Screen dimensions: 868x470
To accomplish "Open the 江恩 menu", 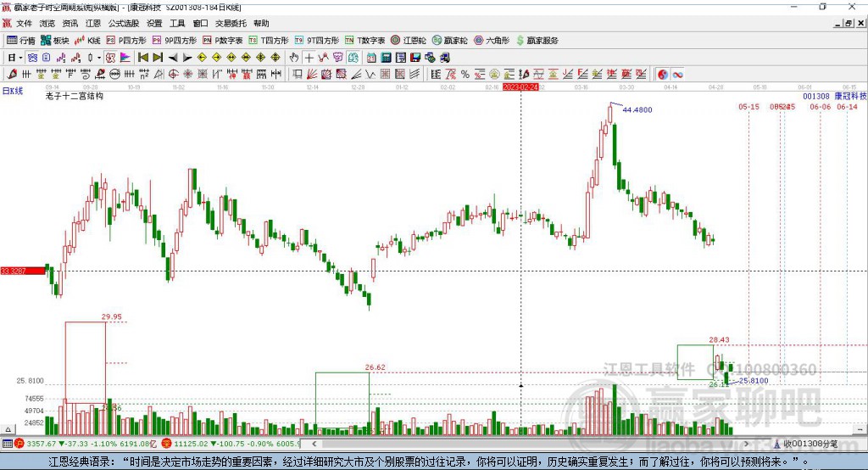I will click(93, 23).
